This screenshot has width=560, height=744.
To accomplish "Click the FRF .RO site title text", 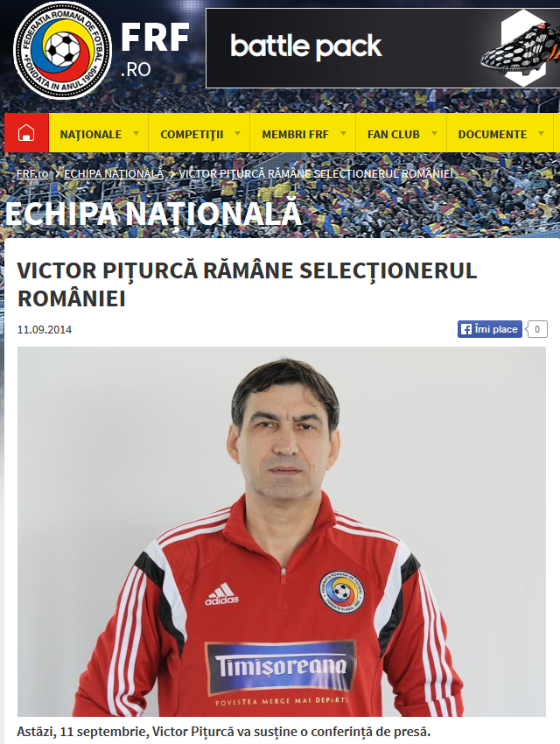I will click(155, 49).
